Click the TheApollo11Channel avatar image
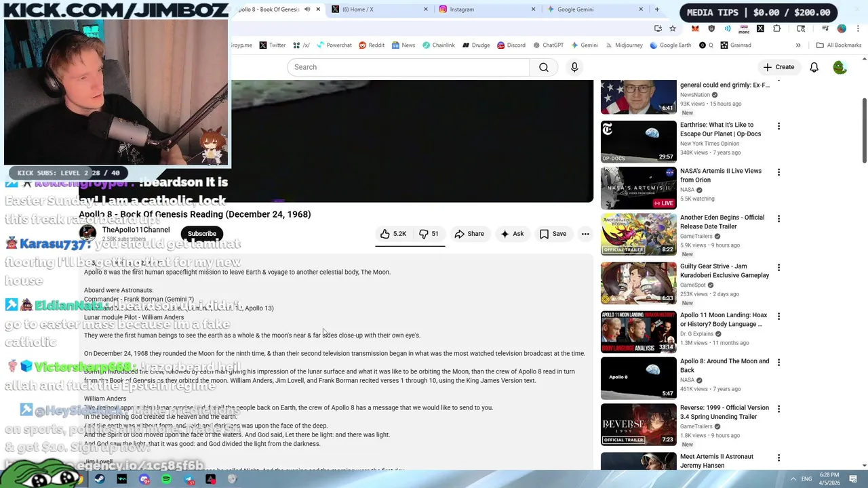The height and width of the screenshot is (488, 868). point(87,234)
